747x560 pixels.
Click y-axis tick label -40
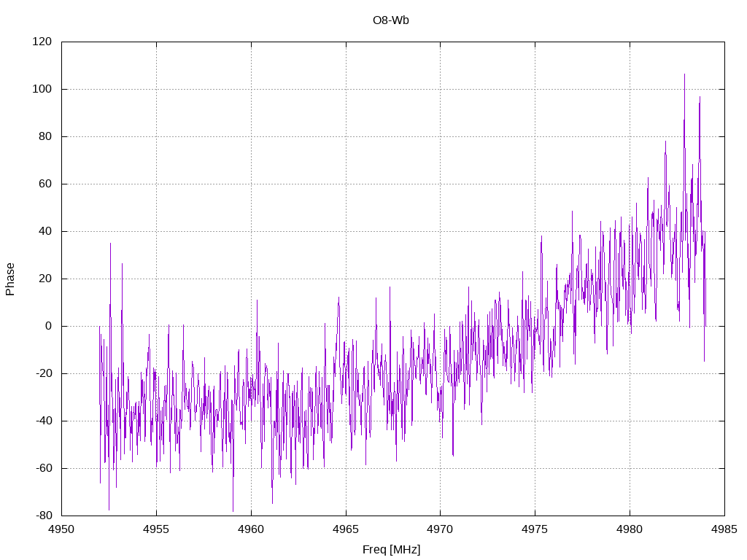tap(43, 421)
